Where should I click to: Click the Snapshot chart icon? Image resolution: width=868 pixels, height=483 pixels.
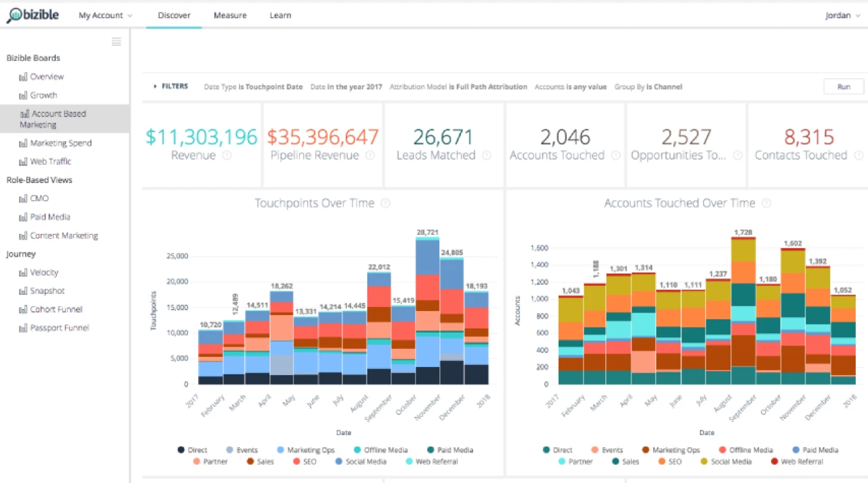coord(24,291)
